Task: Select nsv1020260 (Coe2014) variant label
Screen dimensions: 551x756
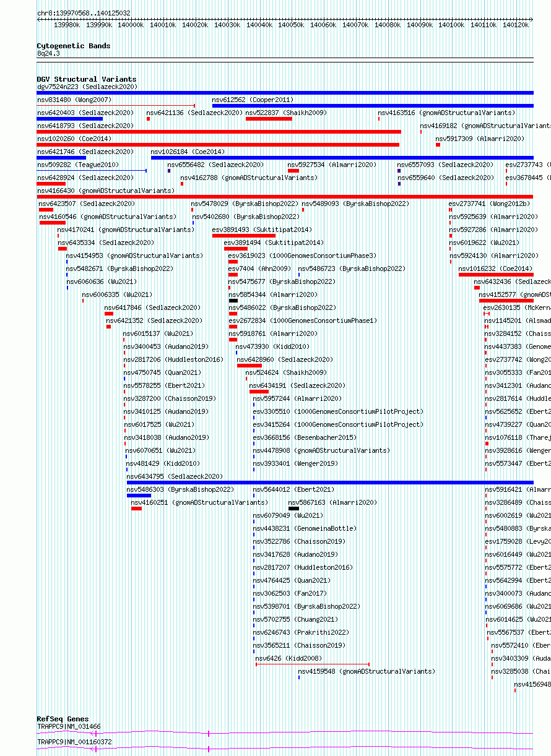Action: [x=74, y=139]
